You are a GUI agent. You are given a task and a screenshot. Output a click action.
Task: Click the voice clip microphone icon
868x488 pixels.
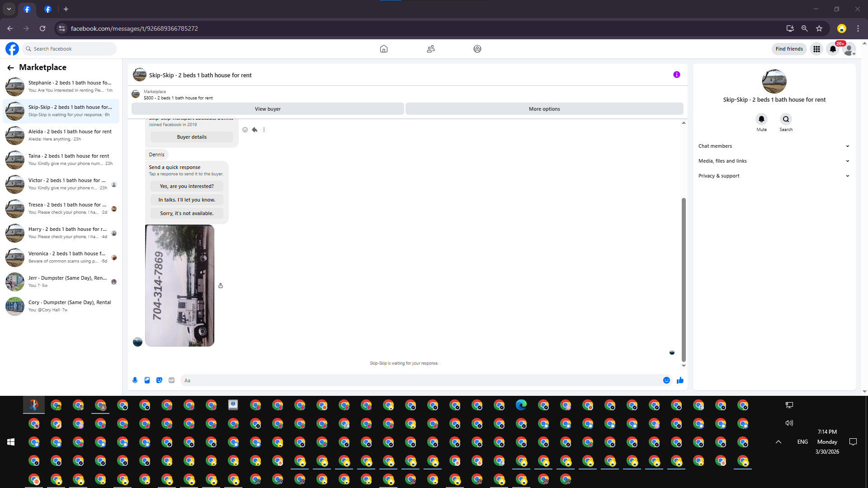(x=135, y=380)
